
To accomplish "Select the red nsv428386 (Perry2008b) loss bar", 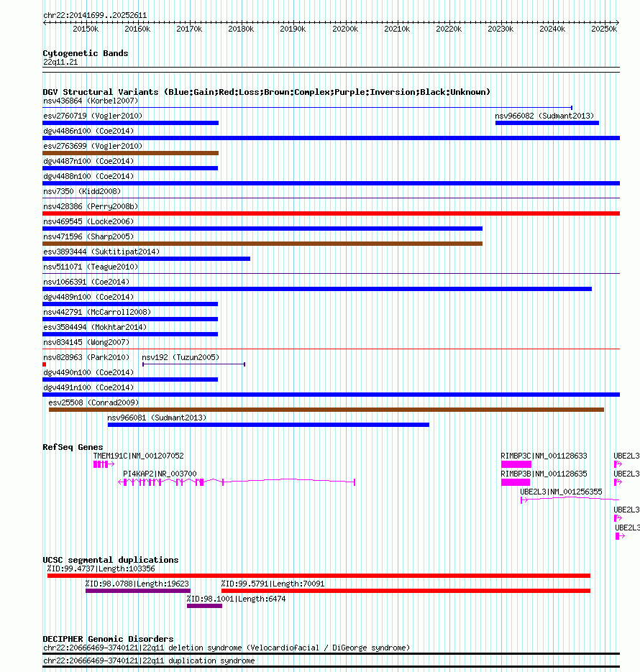I will click(331, 213).
